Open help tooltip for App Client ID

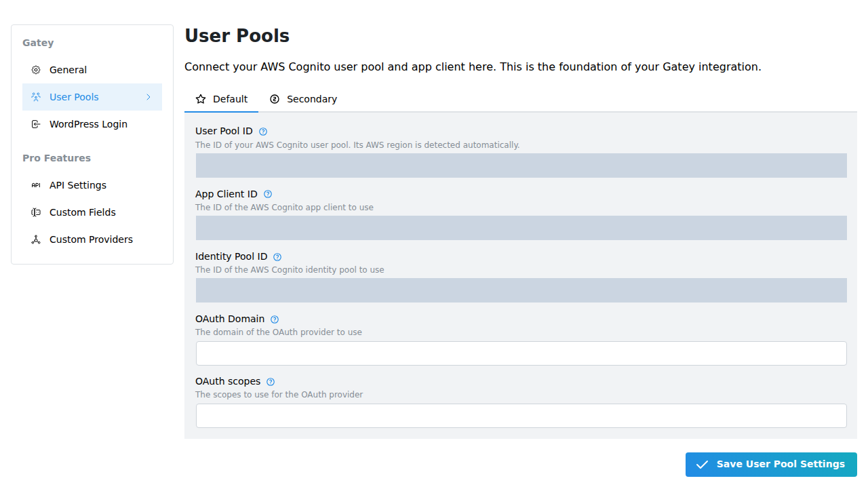(x=268, y=194)
